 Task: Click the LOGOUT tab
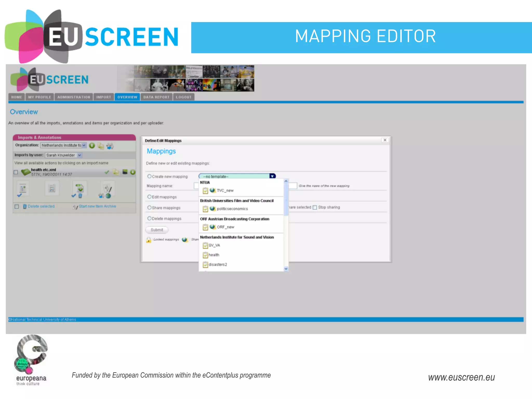click(184, 97)
